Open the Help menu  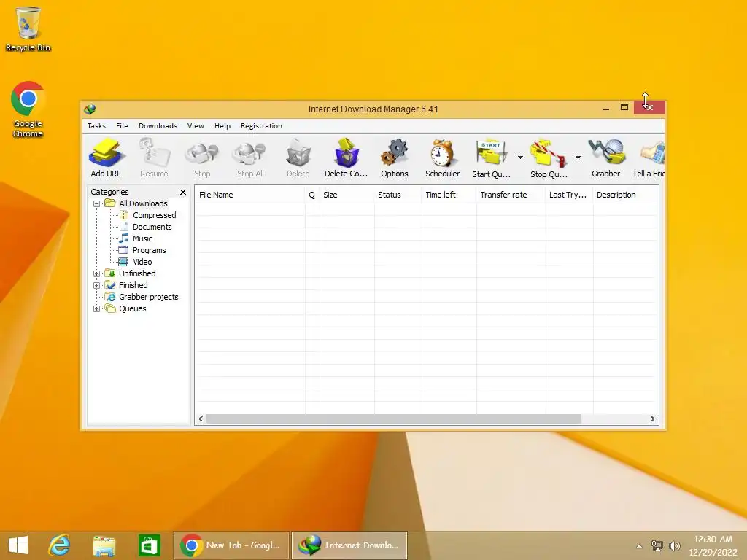[x=222, y=125]
